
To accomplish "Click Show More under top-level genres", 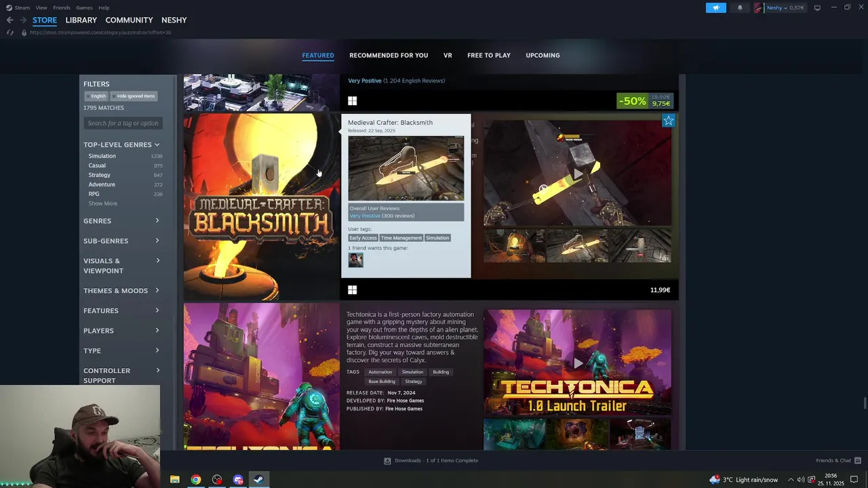I will point(102,203).
